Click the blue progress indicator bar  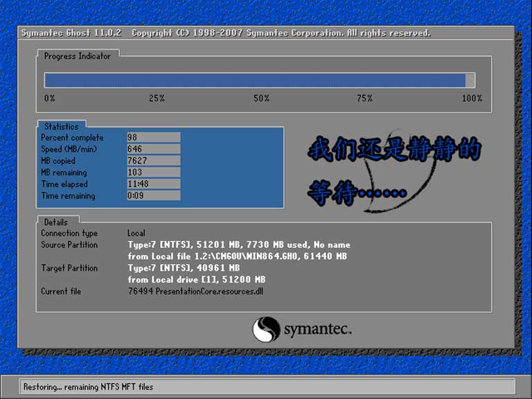tap(256, 80)
